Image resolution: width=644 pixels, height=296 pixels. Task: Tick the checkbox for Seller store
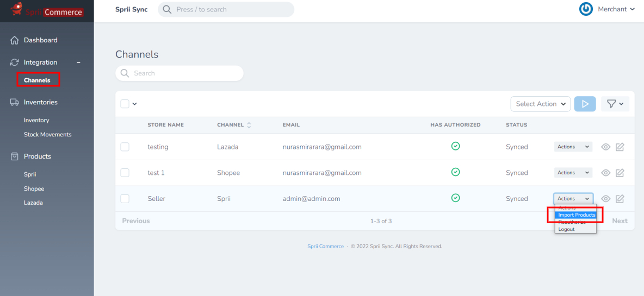(125, 199)
